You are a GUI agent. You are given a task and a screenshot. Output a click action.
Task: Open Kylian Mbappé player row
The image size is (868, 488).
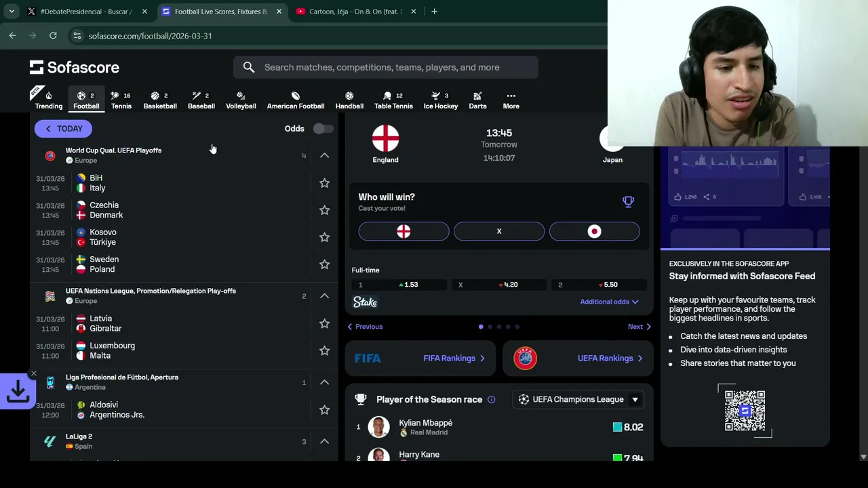(499, 427)
